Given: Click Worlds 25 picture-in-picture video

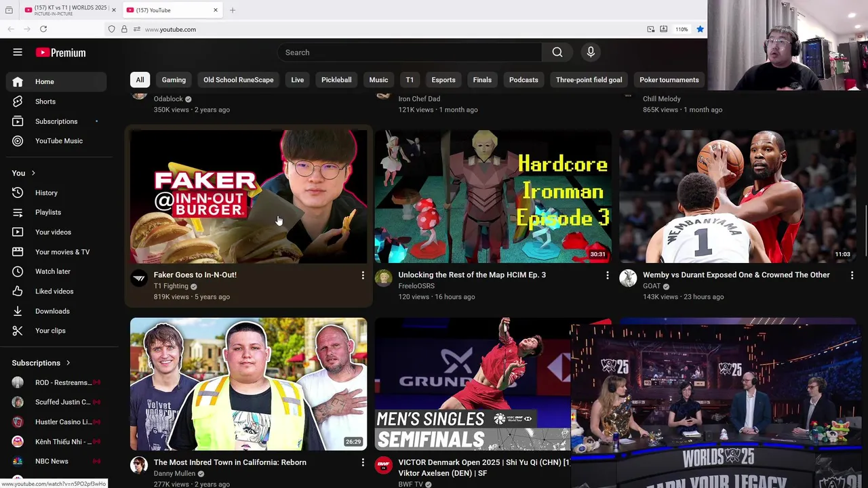Looking at the screenshot, I should pos(715,406).
